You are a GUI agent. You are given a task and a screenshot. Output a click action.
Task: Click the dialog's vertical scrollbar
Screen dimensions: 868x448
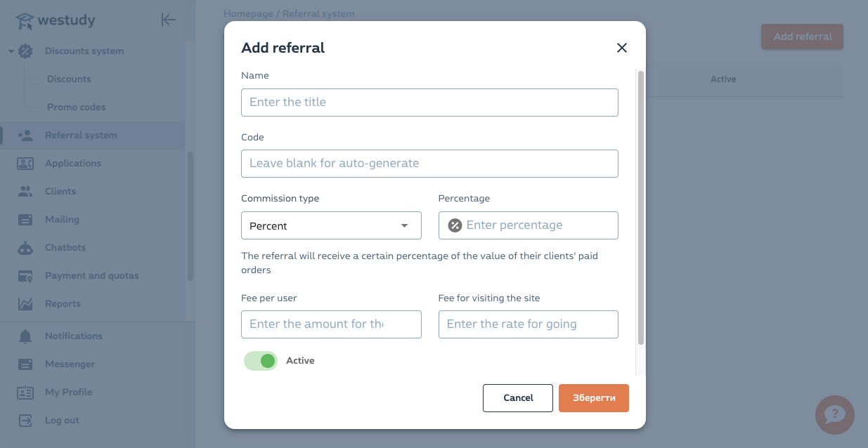click(640, 207)
